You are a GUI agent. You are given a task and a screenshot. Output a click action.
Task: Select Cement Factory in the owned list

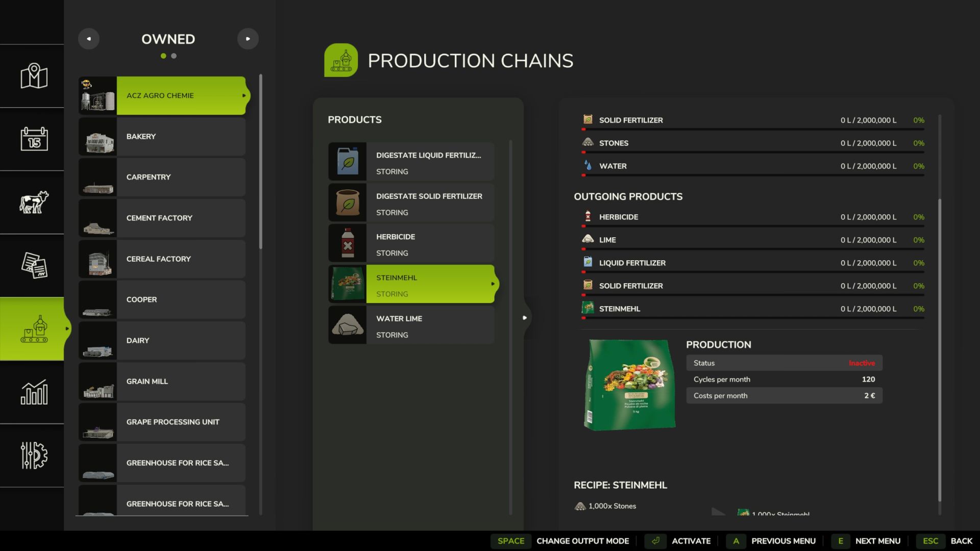click(x=162, y=218)
